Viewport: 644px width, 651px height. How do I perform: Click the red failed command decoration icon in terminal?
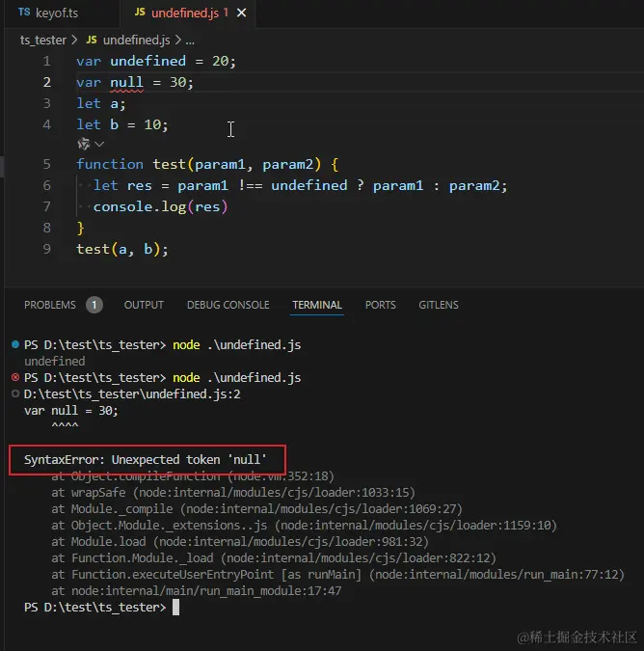(15, 377)
